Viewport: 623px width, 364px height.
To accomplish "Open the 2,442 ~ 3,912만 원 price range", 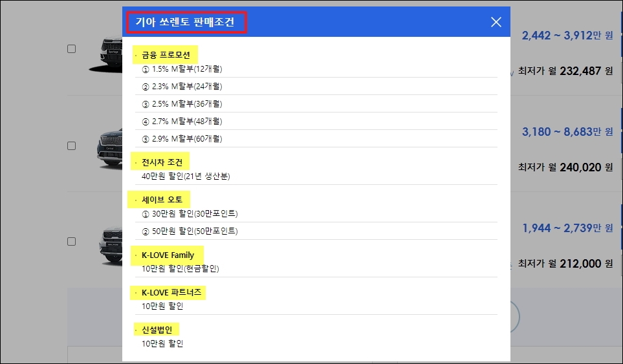I will click(567, 36).
